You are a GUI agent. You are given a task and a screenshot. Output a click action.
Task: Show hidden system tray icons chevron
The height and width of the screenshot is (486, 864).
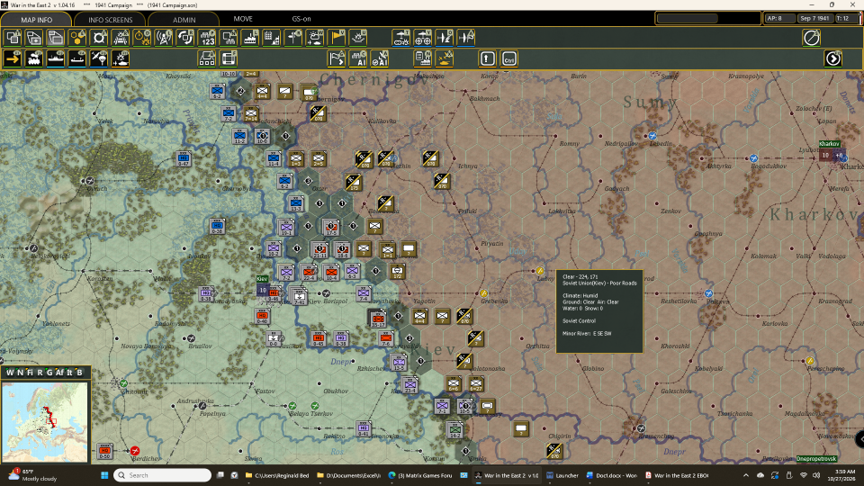coord(746,475)
